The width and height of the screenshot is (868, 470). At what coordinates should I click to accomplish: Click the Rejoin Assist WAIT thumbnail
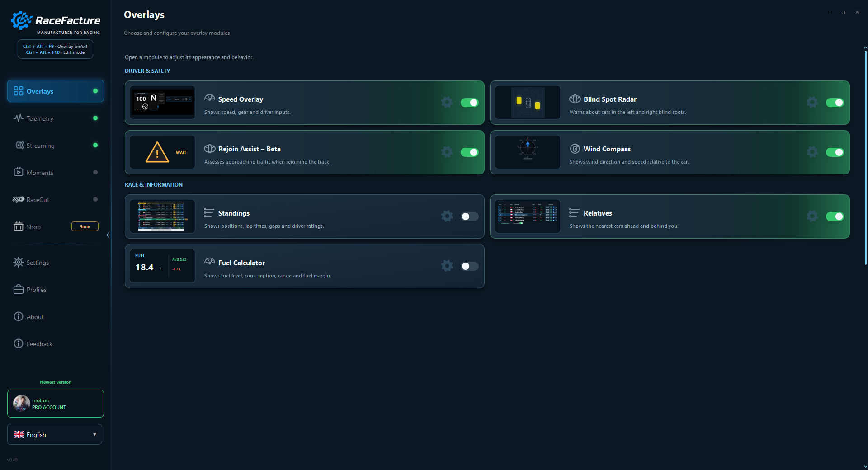[163, 152]
